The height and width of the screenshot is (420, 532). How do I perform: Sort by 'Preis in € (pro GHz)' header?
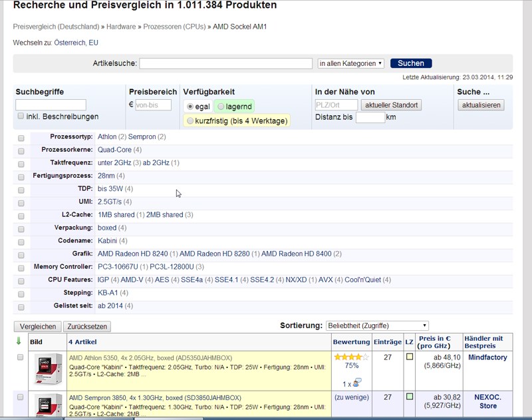(x=435, y=342)
